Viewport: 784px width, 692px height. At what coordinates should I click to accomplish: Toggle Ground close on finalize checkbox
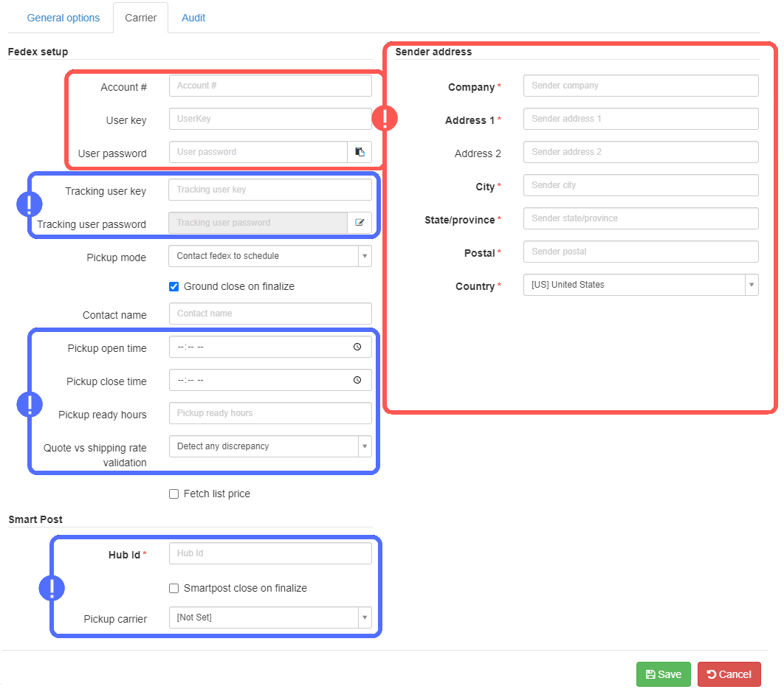(174, 286)
